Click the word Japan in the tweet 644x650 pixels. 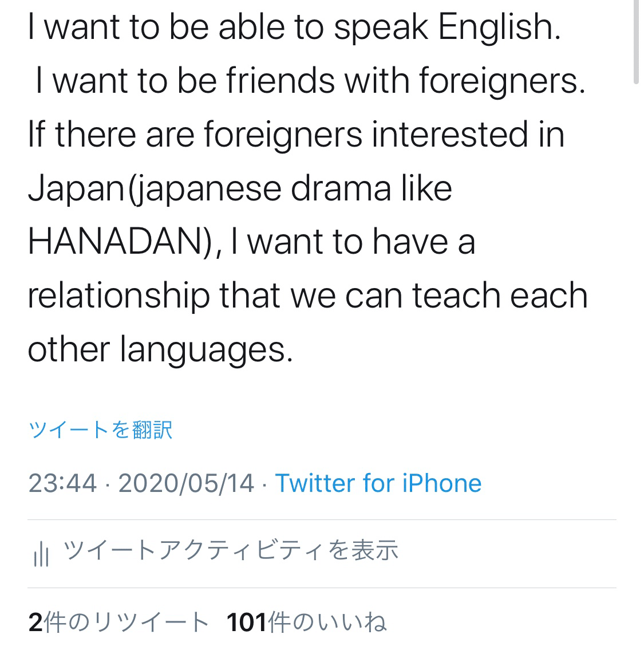tap(76, 190)
